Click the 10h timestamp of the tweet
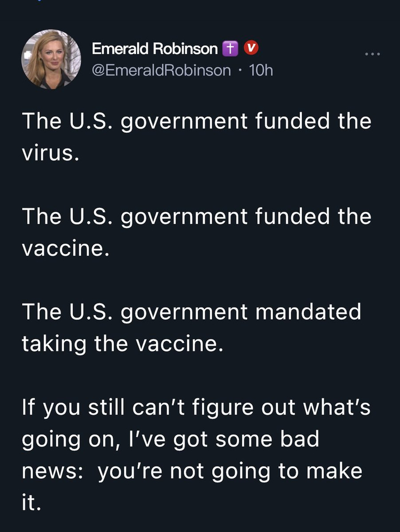 click(262, 70)
